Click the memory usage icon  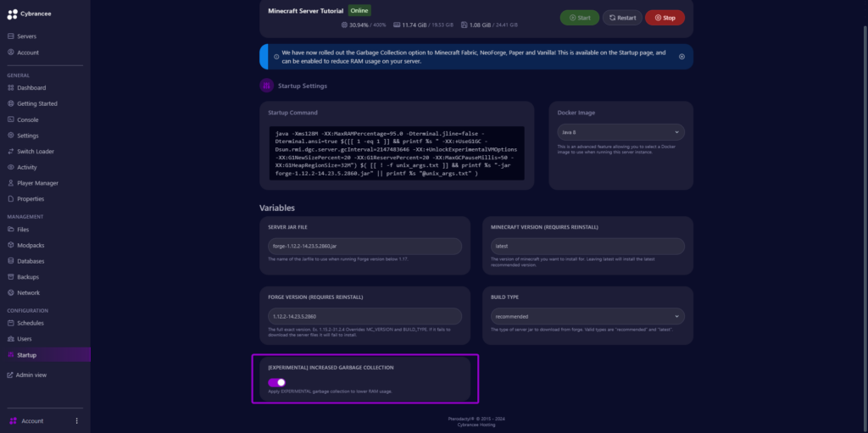[x=397, y=25]
